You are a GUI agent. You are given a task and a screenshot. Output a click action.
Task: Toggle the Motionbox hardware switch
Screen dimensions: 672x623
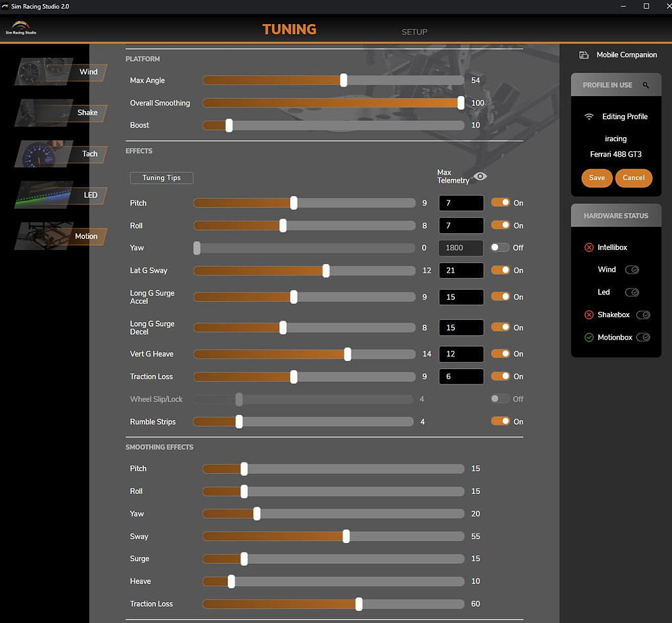pyautogui.click(x=643, y=337)
